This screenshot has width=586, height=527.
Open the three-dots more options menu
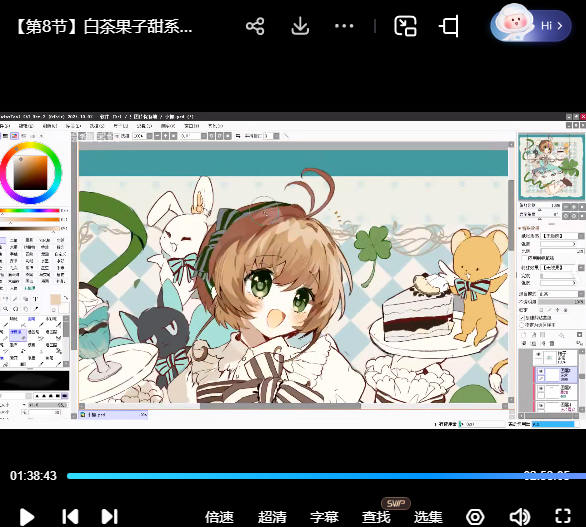[344, 26]
